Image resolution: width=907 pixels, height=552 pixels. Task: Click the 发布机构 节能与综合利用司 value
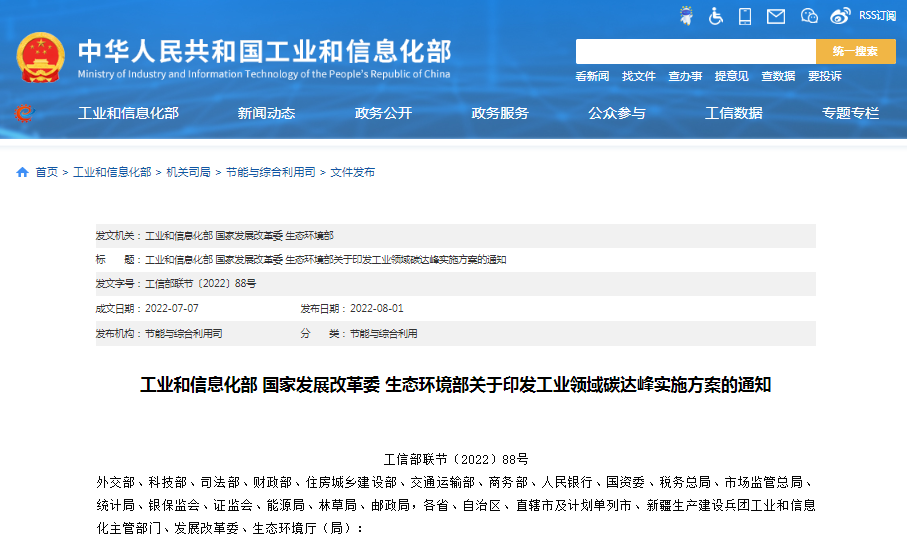coord(183,333)
